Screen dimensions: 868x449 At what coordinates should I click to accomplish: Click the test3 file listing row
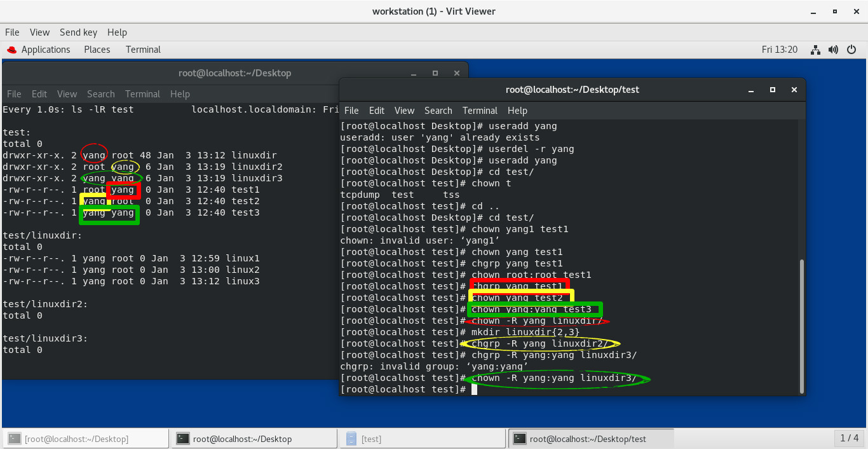[x=132, y=212]
